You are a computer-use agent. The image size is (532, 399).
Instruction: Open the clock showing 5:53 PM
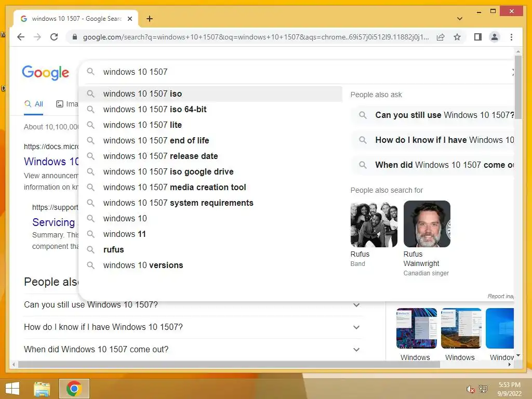click(509, 389)
